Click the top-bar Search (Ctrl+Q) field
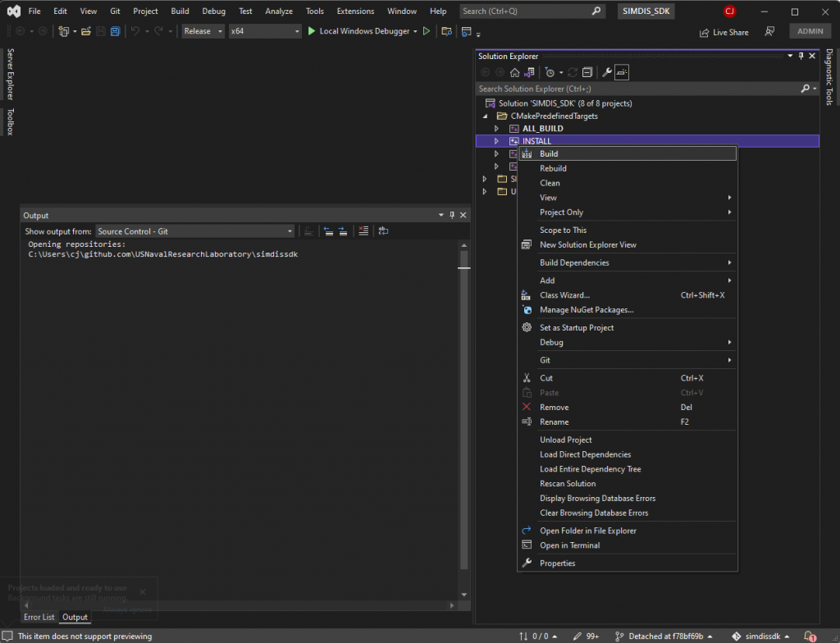 (532, 11)
